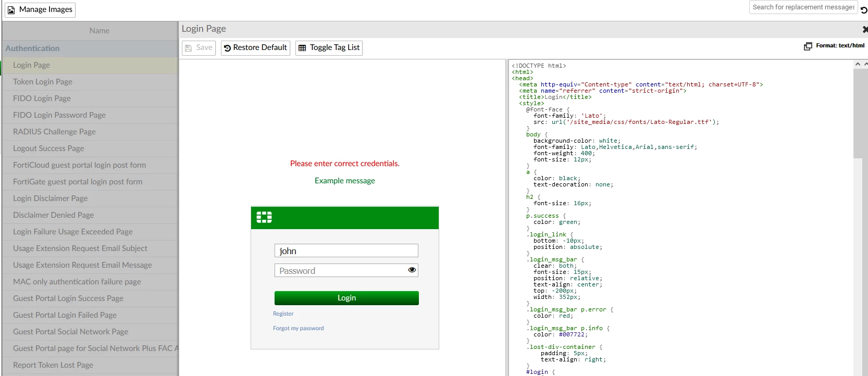Open Token Login Page
This screenshot has width=868, height=376.
90,82
